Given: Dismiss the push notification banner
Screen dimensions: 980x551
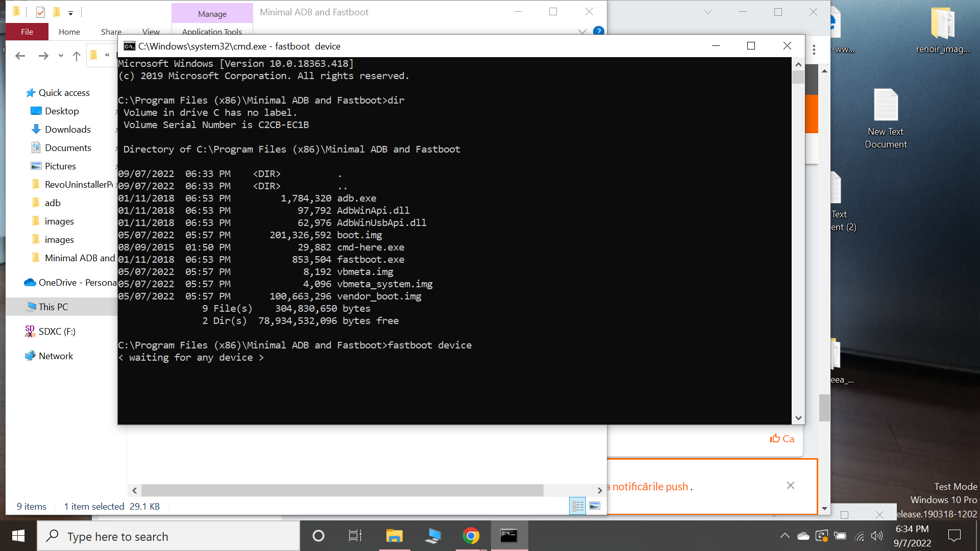Looking at the screenshot, I should click(x=790, y=485).
